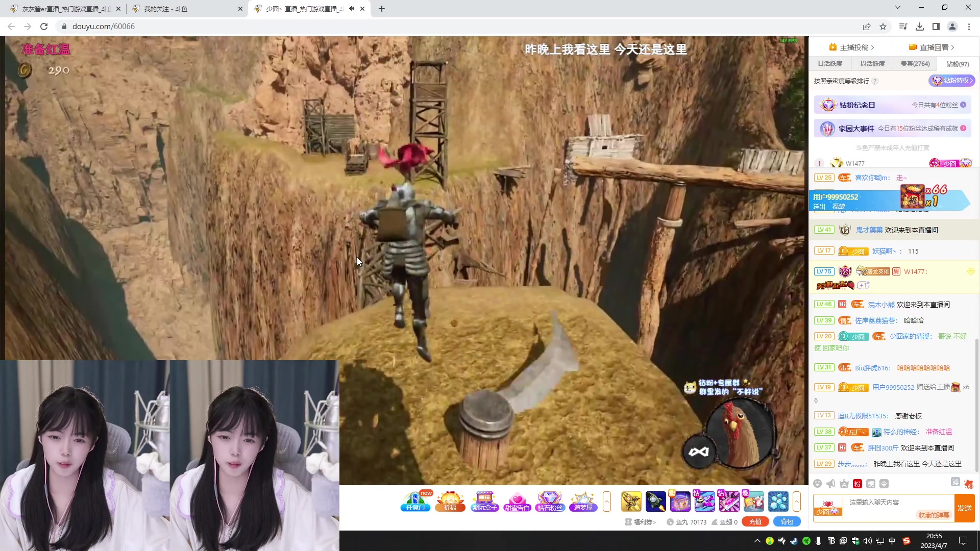Click the megaphone broadcast icon
Image resolution: width=980 pixels, height=551 pixels.
pyautogui.click(x=831, y=484)
